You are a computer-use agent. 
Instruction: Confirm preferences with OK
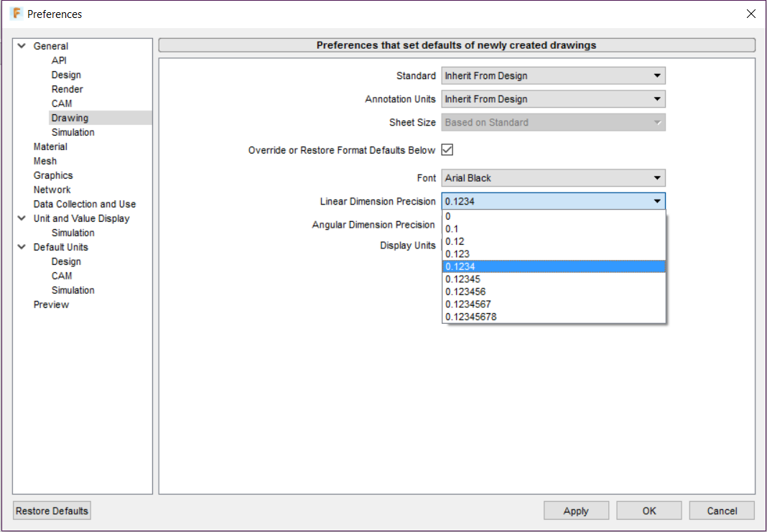[x=649, y=510]
